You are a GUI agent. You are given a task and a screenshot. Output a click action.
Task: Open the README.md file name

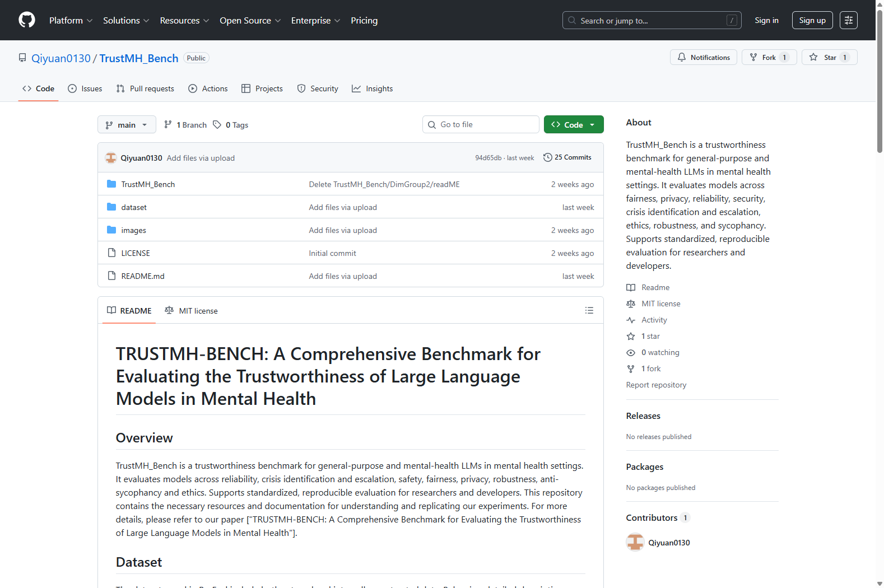pos(143,276)
